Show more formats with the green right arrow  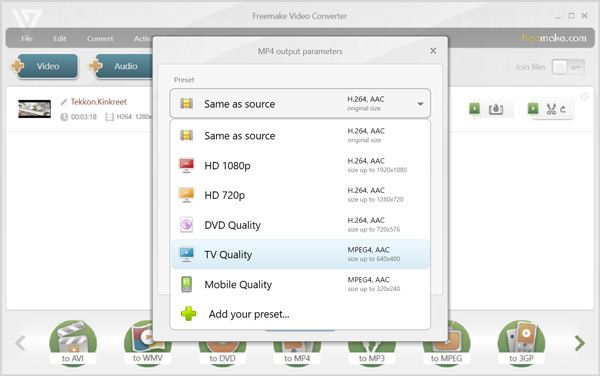point(580,343)
